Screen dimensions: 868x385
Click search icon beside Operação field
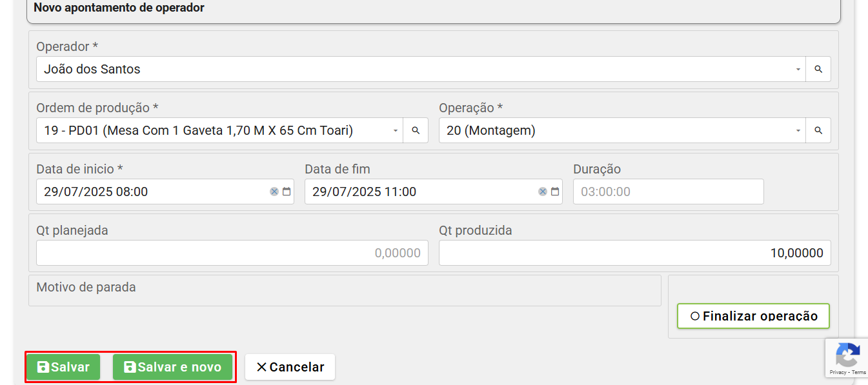point(818,130)
